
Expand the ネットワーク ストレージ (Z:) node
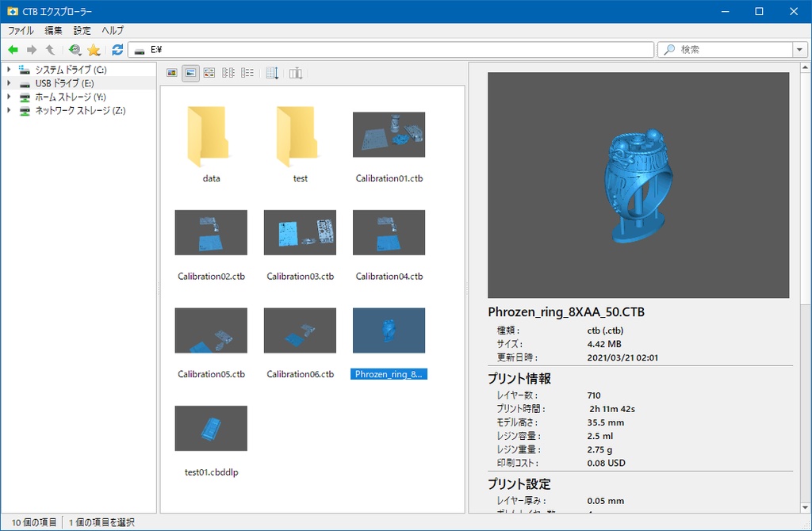(9, 110)
